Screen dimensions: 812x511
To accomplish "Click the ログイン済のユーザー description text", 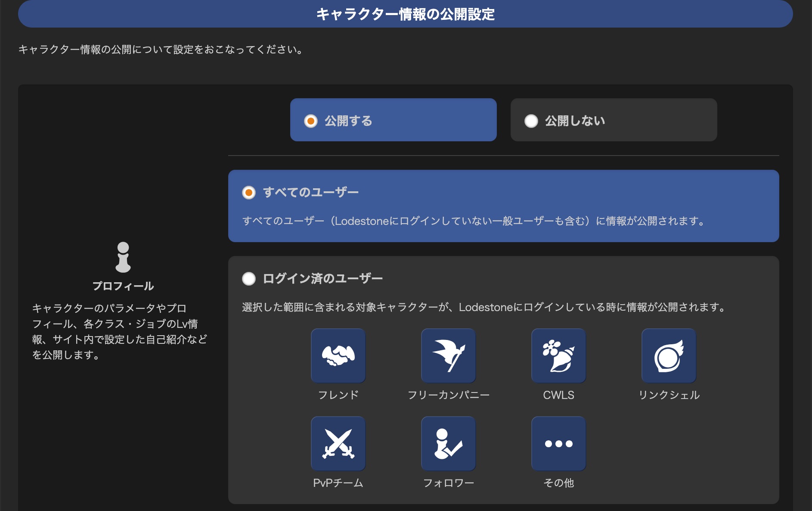I will point(484,307).
